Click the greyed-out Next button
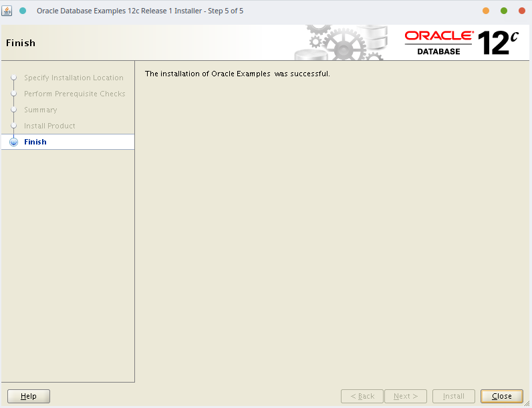532x408 pixels. 406,396
